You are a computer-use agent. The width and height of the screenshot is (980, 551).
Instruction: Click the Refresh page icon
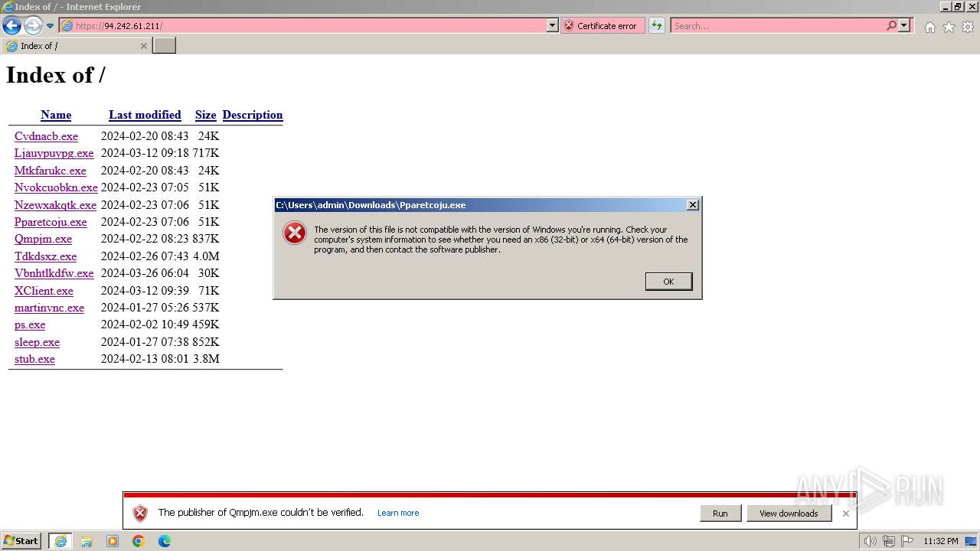coord(656,25)
